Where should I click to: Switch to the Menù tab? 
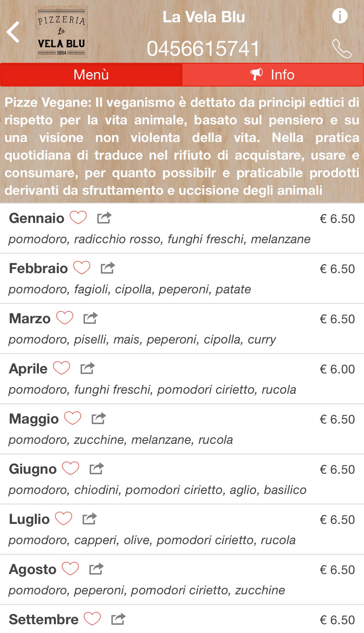point(91,75)
